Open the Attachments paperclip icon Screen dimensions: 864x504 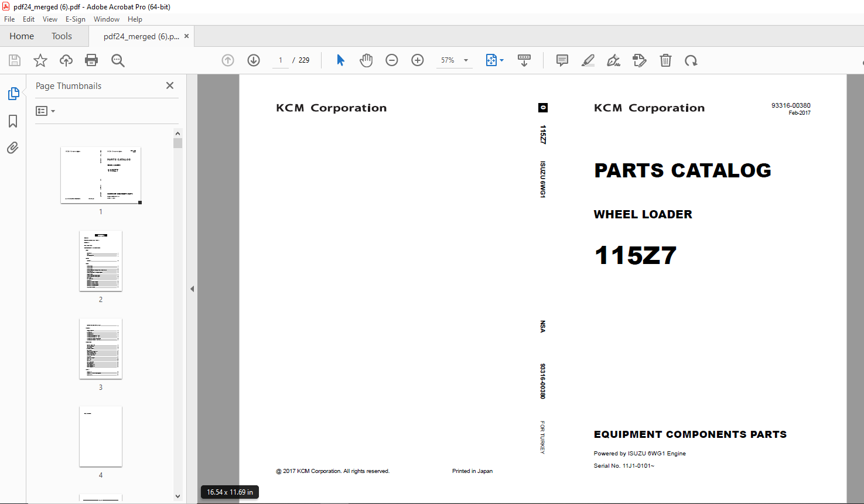(13, 148)
